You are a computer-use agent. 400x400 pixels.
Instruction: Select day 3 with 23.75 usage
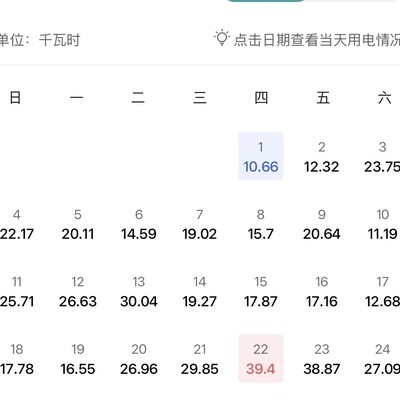click(x=382, y=157)
